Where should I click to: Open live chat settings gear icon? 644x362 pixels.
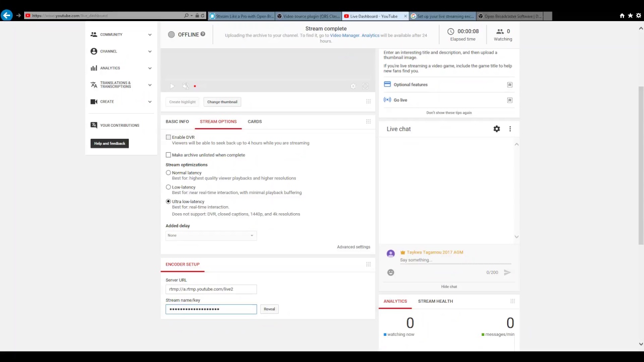pos(497,129)
